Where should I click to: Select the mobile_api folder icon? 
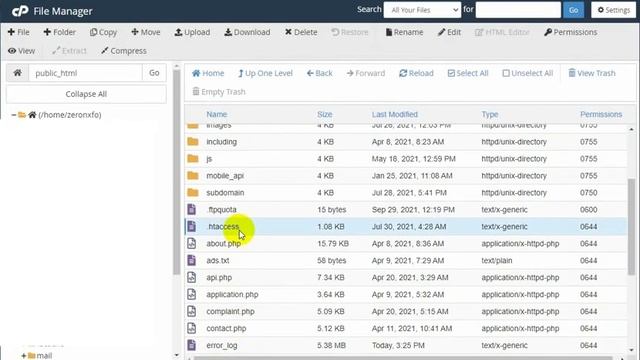click(x=193, y=176)
